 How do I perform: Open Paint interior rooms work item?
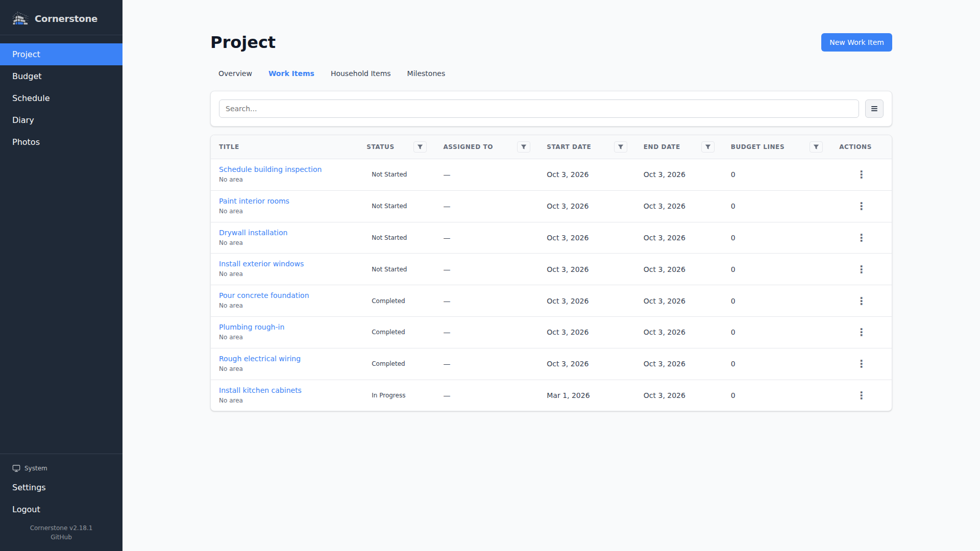254,201
